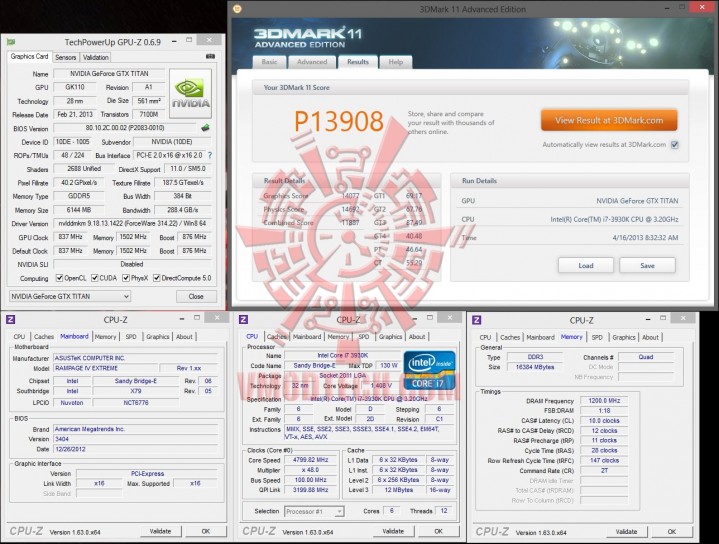Click OK in CPU-Z CPU window

tap(438, 531)
